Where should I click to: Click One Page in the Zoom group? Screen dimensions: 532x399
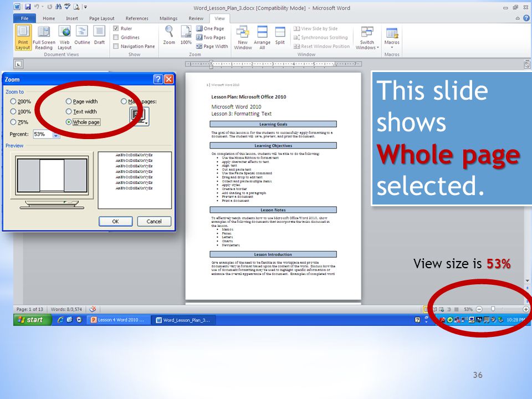click(211, 28)
